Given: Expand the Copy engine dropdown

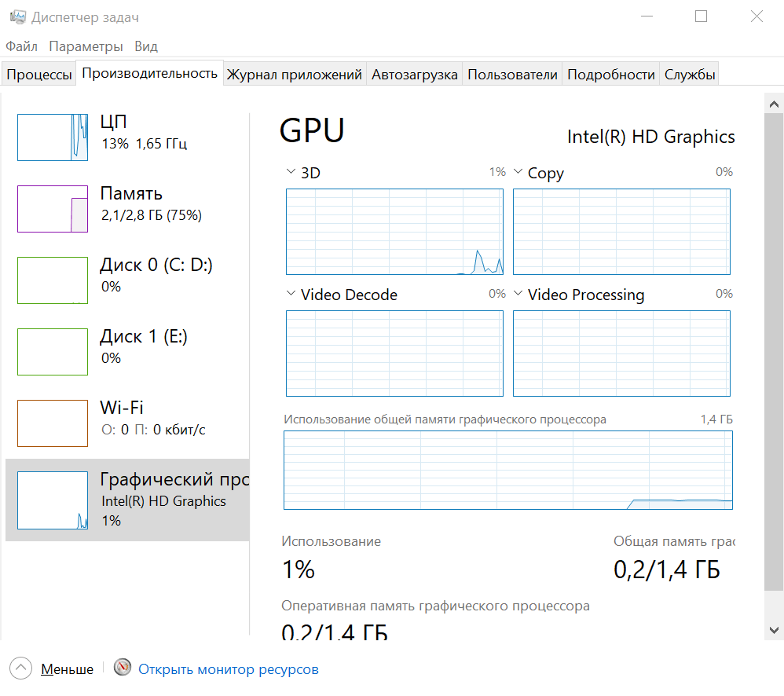Looking at the screenshot, I should pyautogui.click(x=518, y=171).
